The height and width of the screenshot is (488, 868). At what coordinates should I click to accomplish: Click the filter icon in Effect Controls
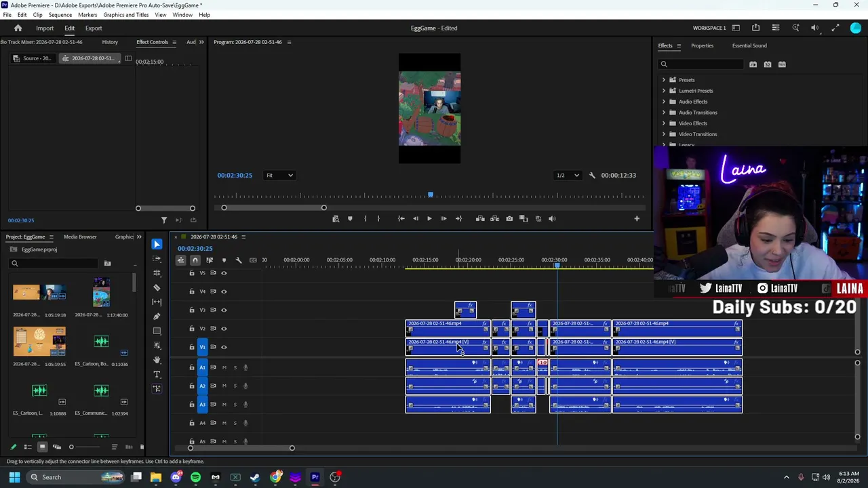point(163,220)
